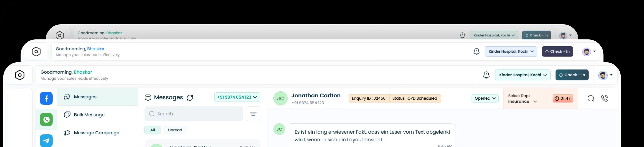The width and height of the screenshot is (644, 147).
Task: Switch to the WhatsApp channel icon
Action: pos(46,120)
